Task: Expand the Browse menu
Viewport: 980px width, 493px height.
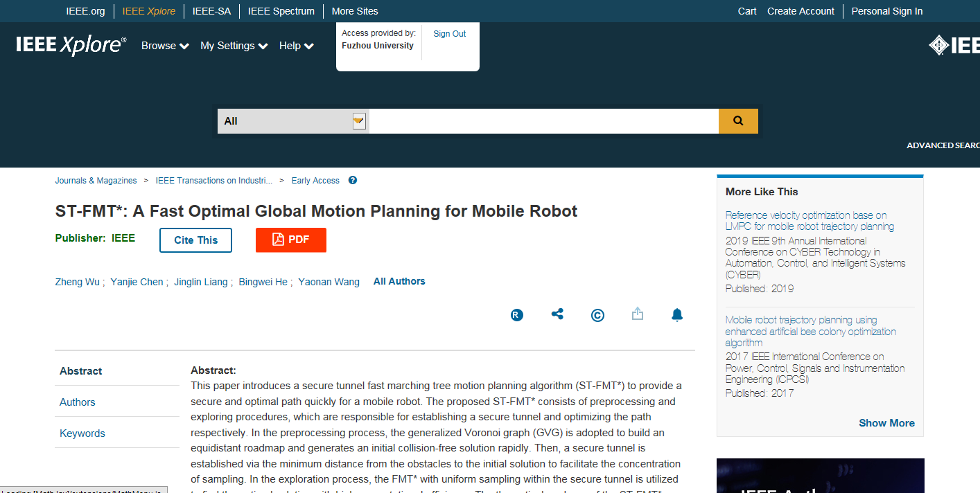Action: click(165, 46)
